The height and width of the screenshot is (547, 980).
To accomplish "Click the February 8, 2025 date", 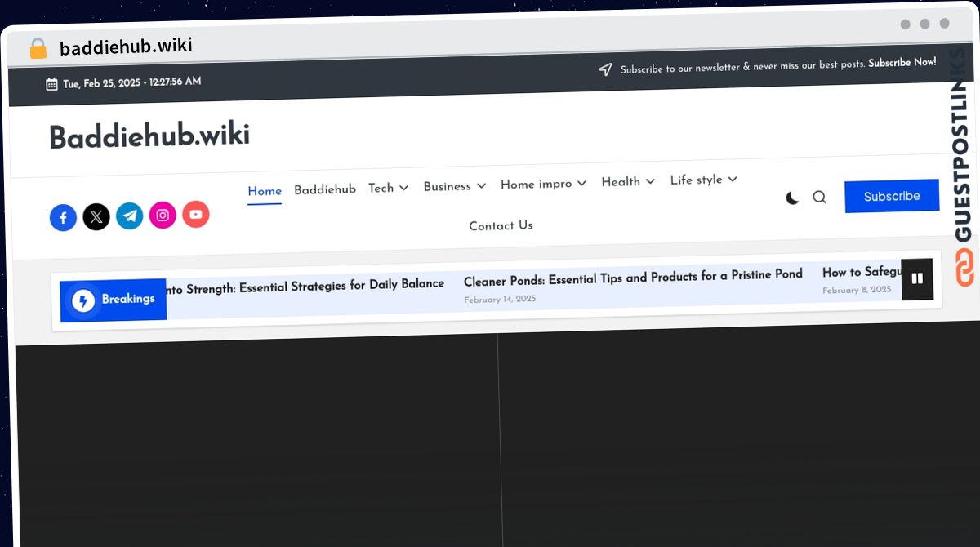I will pos(857,291).
